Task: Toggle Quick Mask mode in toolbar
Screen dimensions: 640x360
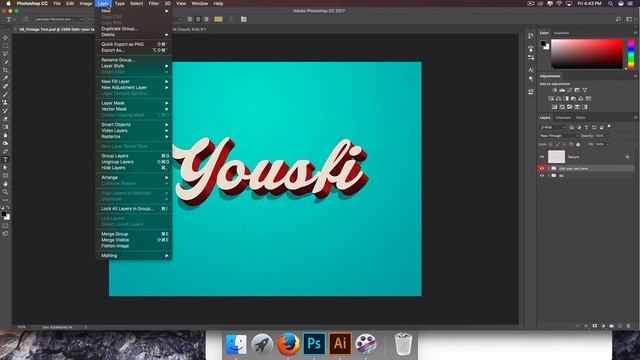Action: (x=5, y=226)
